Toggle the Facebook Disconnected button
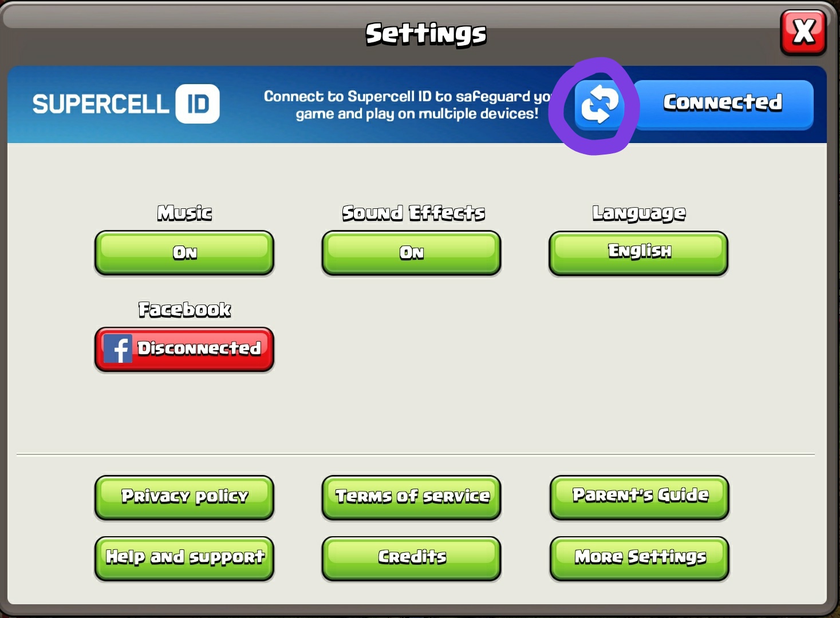The height and width of the screenshot is (618, 840). [x=184, y=349]
